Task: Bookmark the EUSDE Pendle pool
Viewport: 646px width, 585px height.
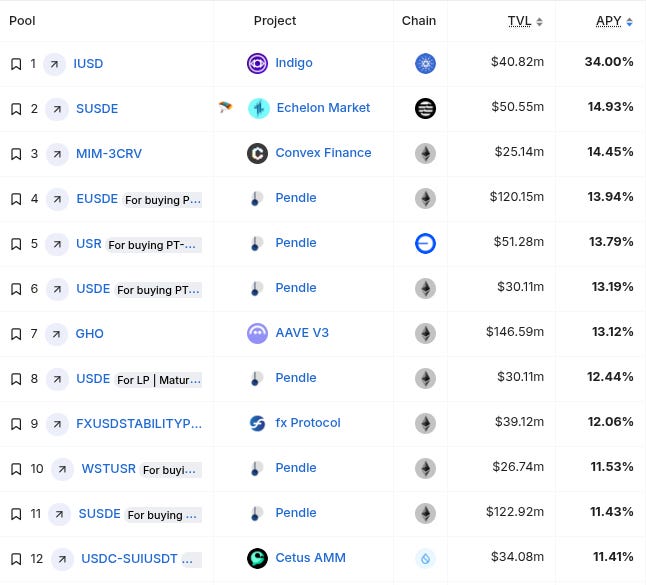Action: 16,199
